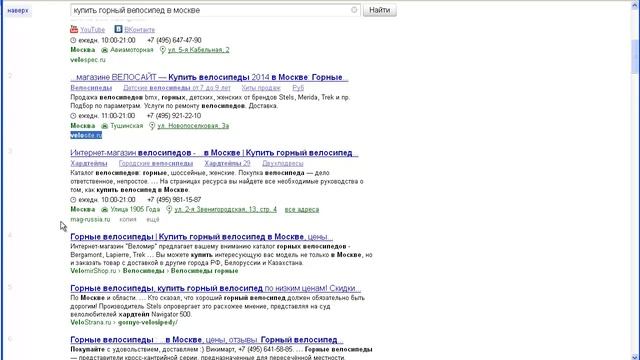
Task: Click the clock icon next to 11:00-21:00
Action: [x=73, y=116]
